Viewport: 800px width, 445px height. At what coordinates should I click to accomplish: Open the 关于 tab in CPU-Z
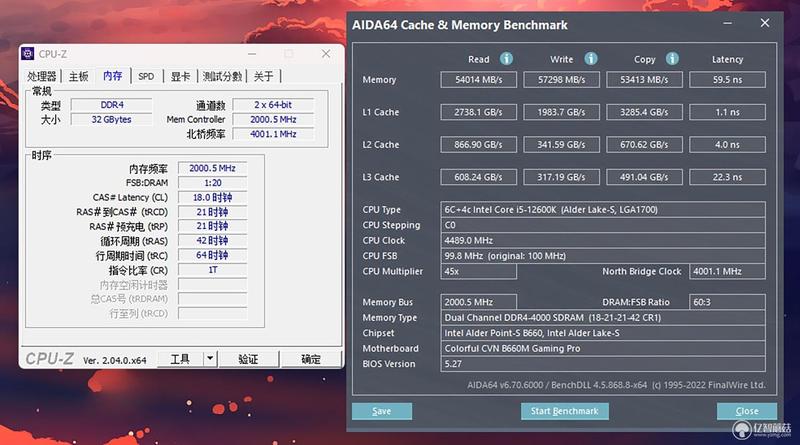coord(263,77)
